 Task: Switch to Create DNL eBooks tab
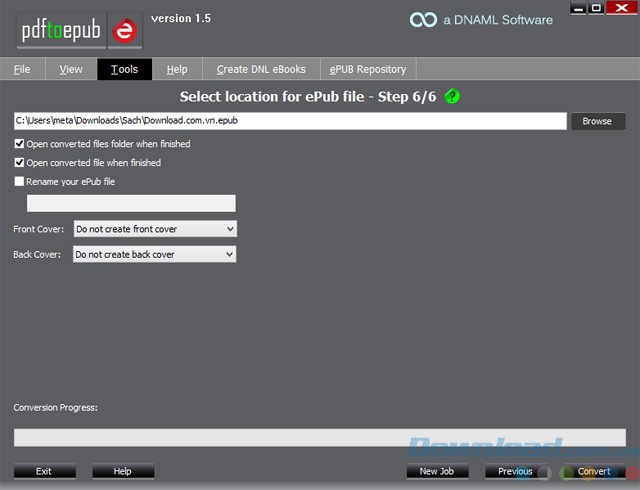point(260,70)
